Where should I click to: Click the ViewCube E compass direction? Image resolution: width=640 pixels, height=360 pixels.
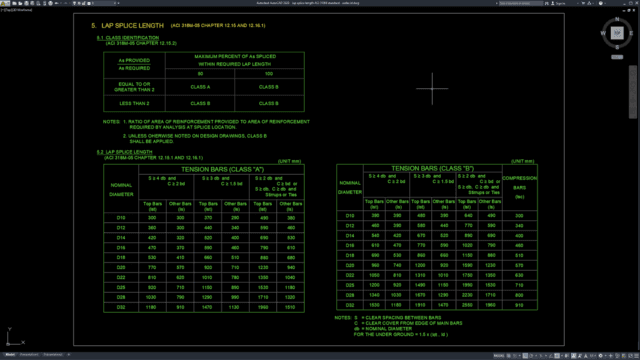point(631,33)
